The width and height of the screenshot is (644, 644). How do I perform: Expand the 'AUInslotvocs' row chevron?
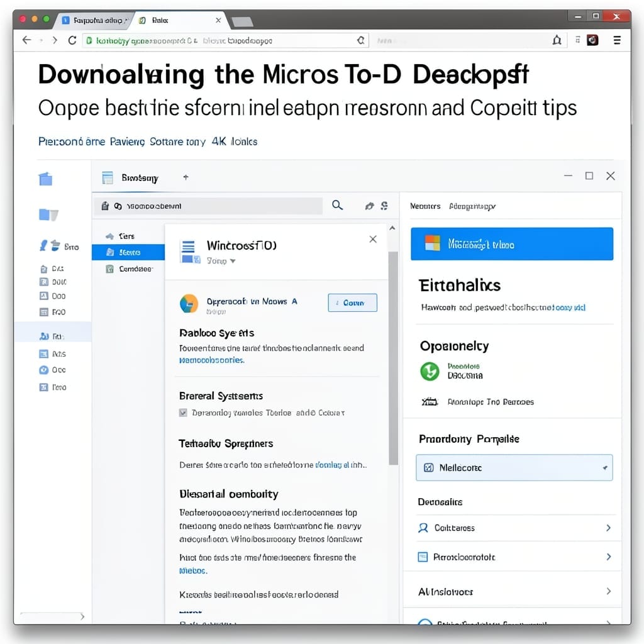point(608,591)
